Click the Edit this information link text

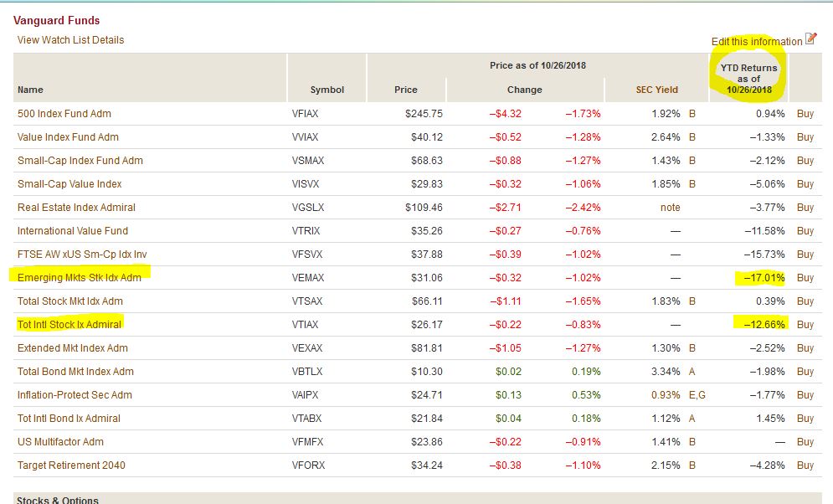point(757,41)
